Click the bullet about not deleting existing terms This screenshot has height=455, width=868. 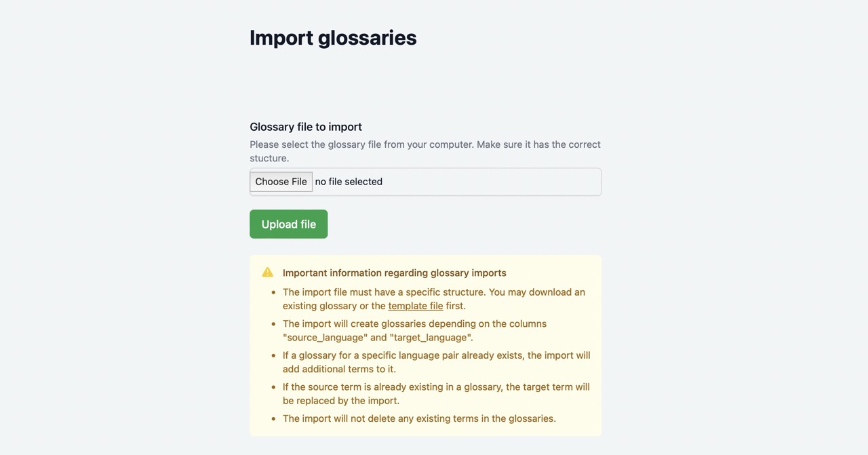coord(419,418)
